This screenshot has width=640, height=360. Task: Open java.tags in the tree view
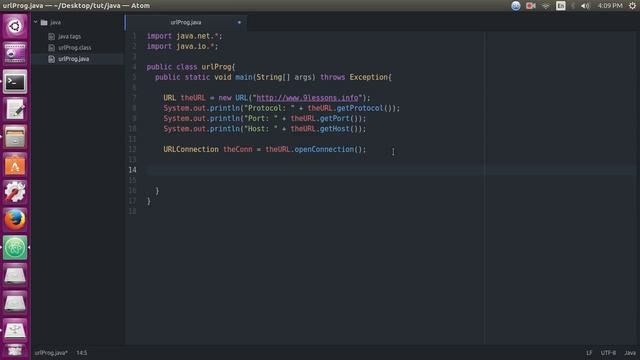[69, 36]
